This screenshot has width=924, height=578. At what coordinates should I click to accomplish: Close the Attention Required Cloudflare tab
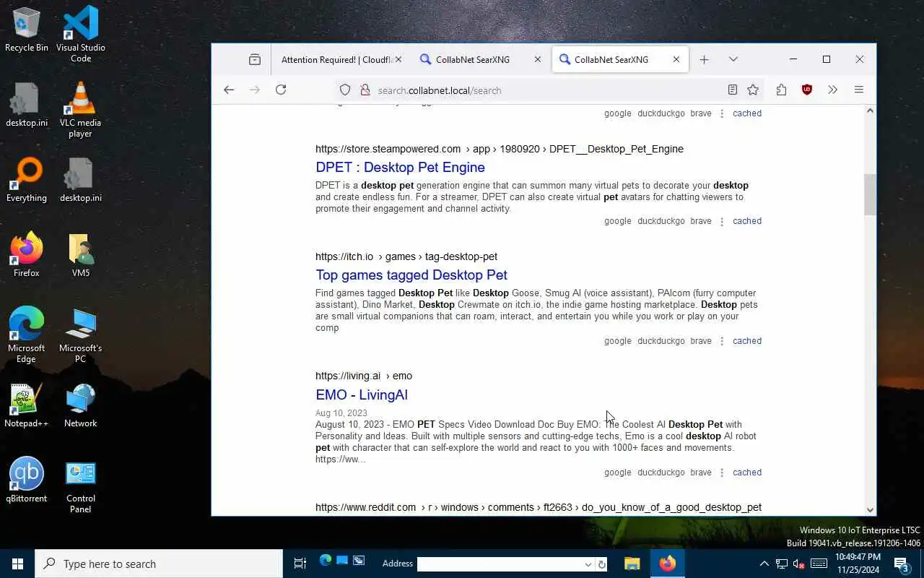pos(398,59)
